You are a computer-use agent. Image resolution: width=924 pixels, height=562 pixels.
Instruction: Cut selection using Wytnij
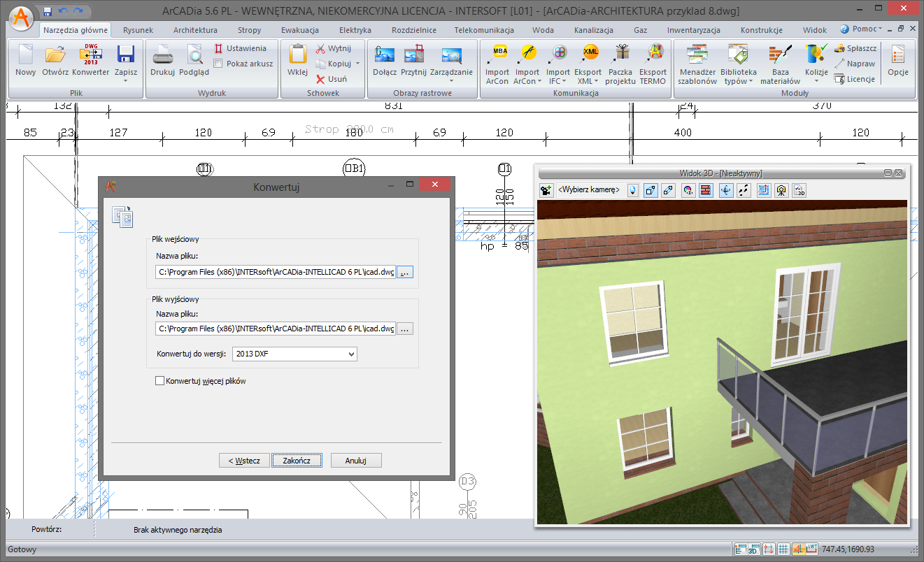(x=333, y=48)
